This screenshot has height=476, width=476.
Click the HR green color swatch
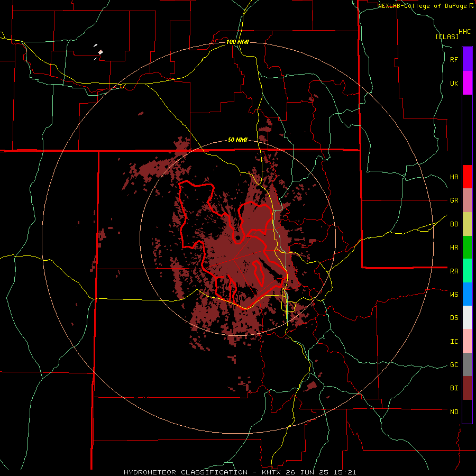467,248
